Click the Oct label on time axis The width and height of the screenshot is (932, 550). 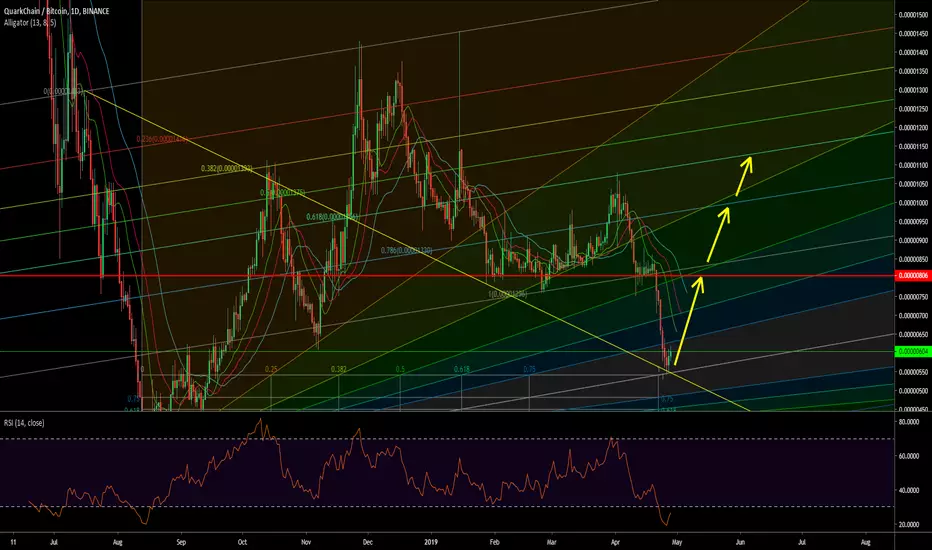pos(241,542)
